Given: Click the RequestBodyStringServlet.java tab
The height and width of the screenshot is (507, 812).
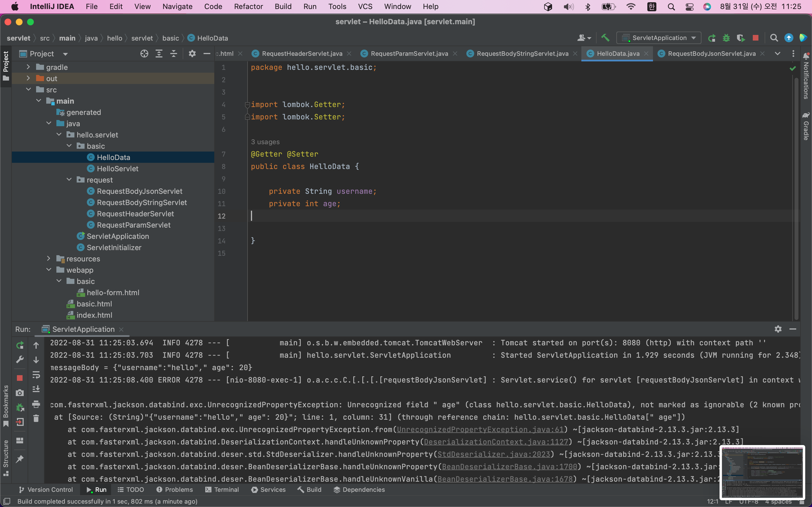Looking at the screenshot, I should pos(518,53).
